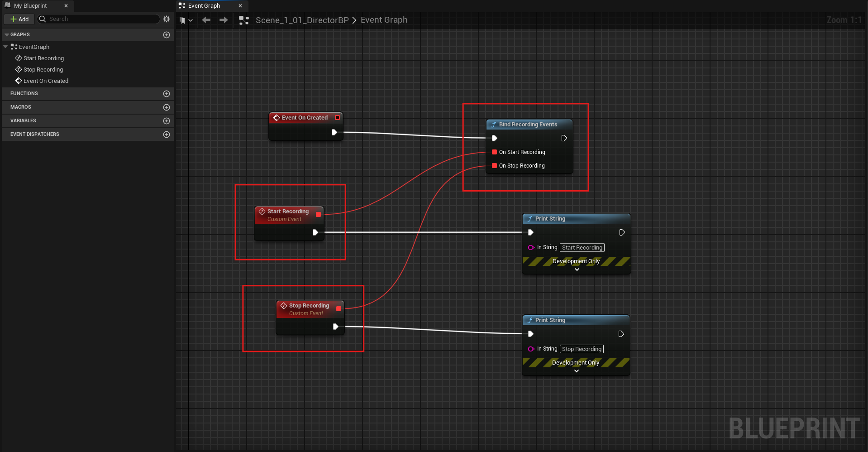Click the On Start Recording delegate pin
Screen dimensions: 868x452
[x=495, y=152]
